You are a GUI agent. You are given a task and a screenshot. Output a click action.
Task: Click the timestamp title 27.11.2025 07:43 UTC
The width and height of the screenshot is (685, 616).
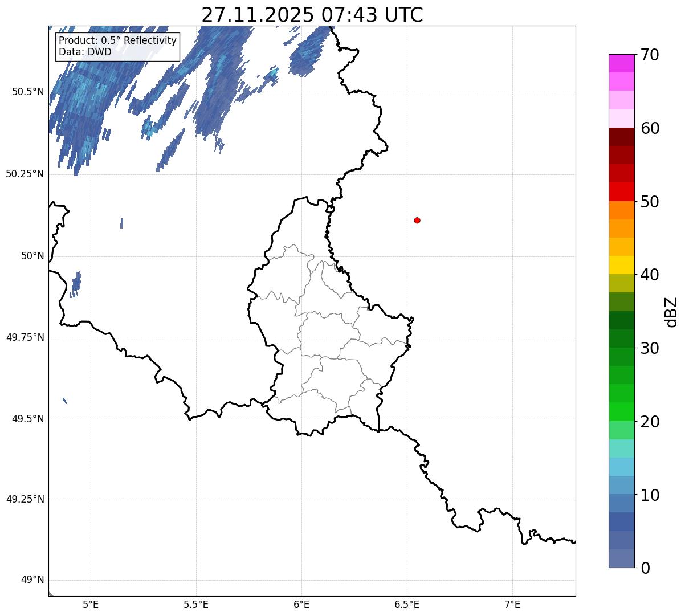[x=312, y=15]
